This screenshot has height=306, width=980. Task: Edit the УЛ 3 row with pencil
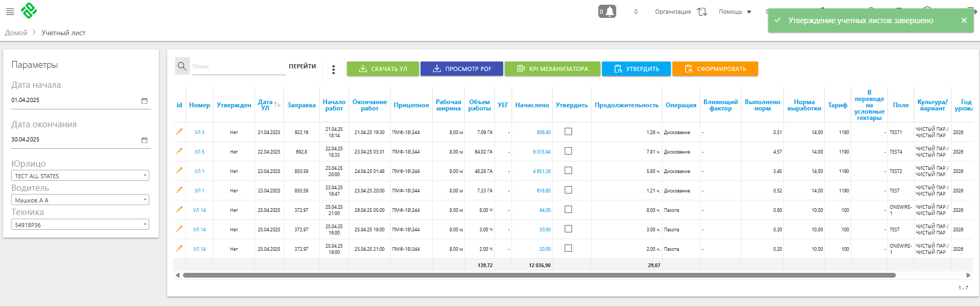[179, 131]
